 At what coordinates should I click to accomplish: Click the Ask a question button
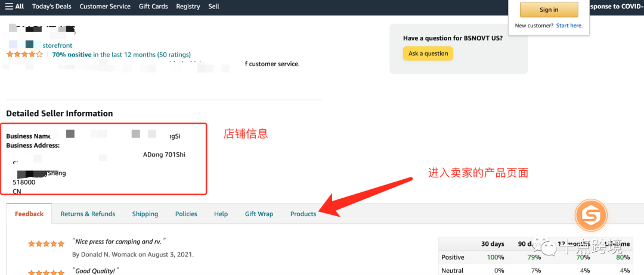(x=428, y=54)
